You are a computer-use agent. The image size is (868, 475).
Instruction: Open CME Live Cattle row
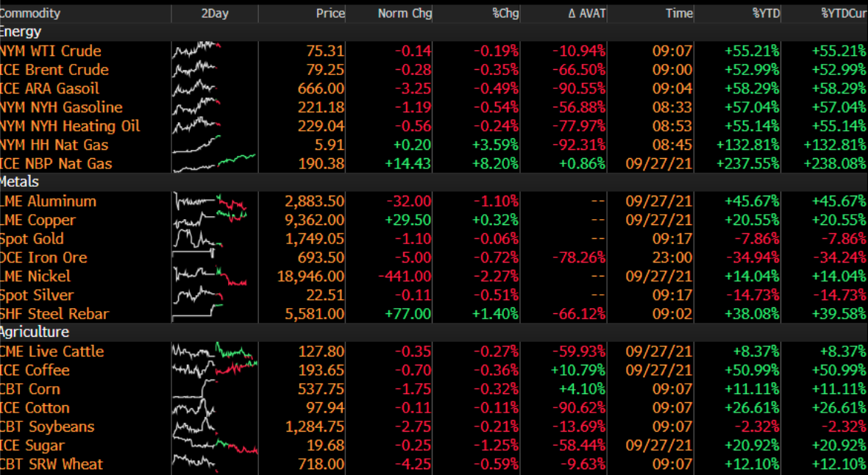click(x=434, y=351)
